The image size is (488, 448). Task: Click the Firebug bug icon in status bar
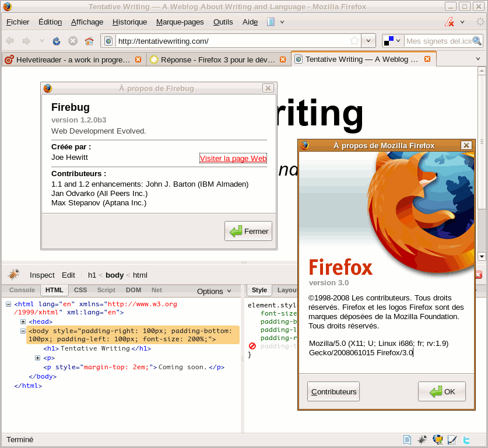[x=422, y=440]
